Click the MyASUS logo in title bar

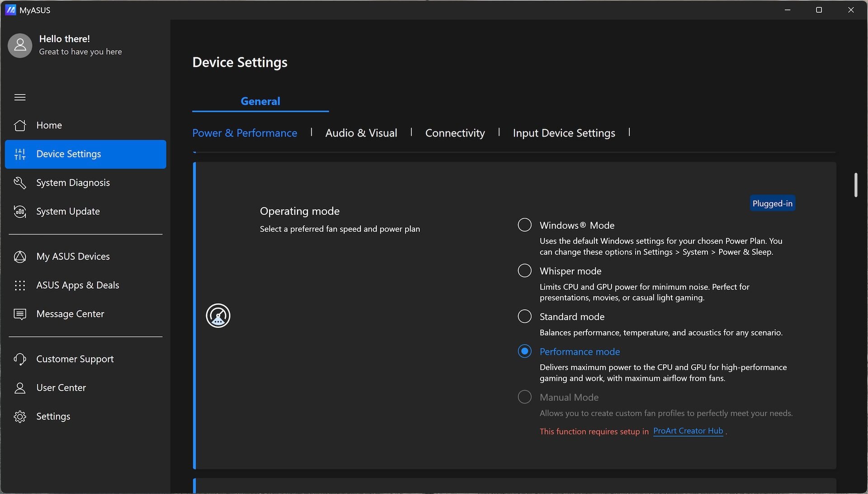click(x=10, y=10)
